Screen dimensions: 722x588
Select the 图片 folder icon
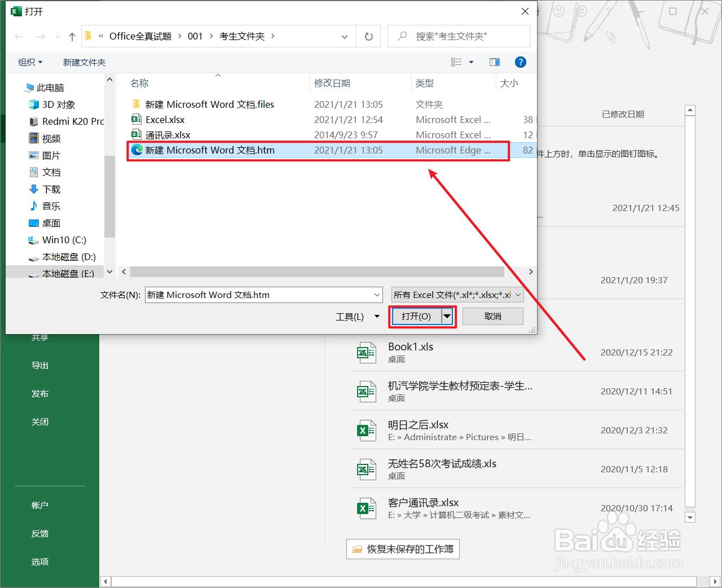34,155
